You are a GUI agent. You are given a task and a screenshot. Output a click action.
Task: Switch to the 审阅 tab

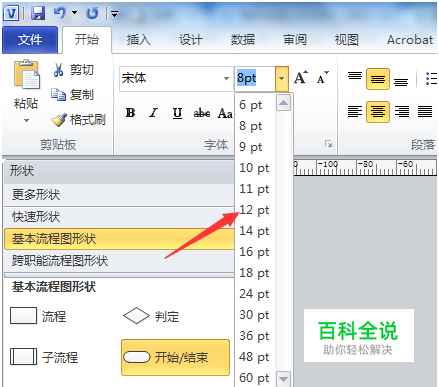pyautogui.click(x=295, y=40)
